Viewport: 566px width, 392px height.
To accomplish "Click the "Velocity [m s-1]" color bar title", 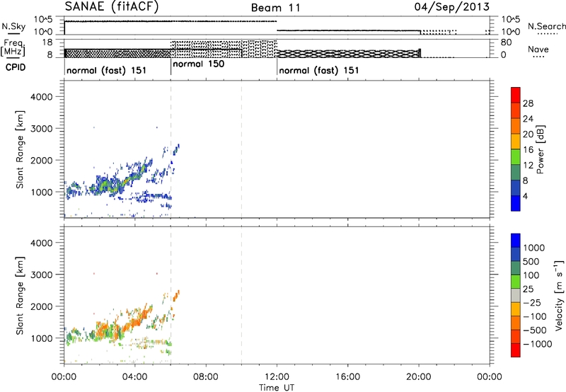I will point(559,295).
